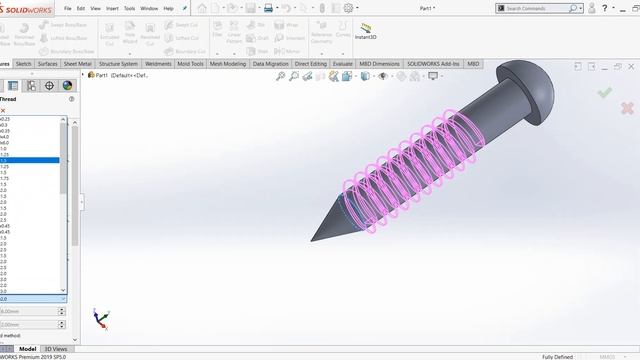The height and width of the screenshot is (360, 640).
Task: Open the dropdown arrow beside the Print icon
Action: tap(277, 8)
